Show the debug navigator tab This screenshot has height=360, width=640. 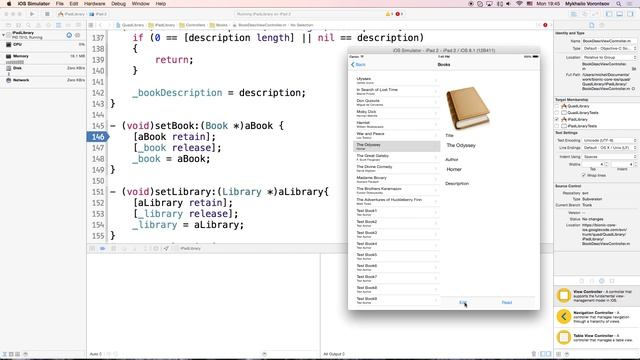[x=58, y=25]
